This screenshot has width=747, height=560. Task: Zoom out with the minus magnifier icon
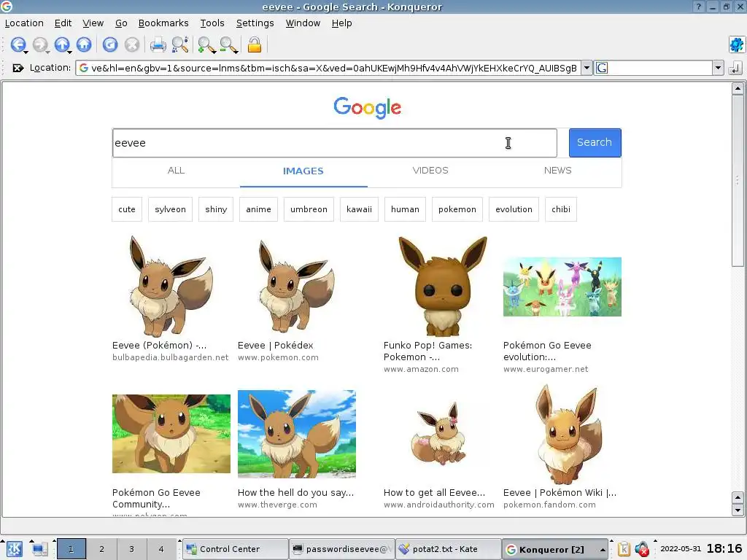[228, 44]
